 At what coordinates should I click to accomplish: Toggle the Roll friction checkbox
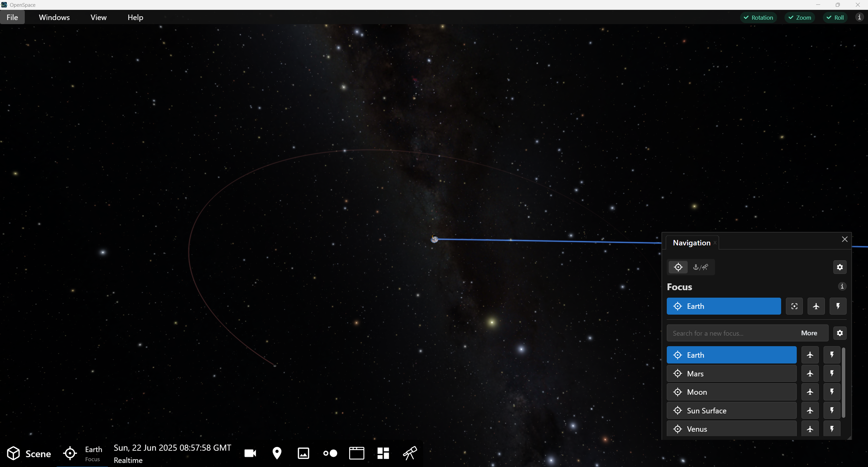pos(835,18)
